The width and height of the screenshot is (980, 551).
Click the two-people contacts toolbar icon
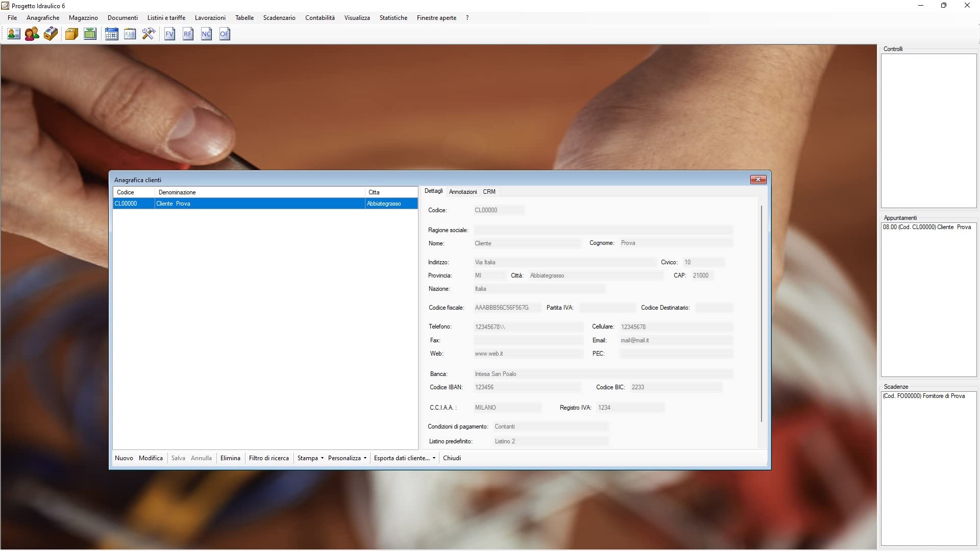[x=32, y=34]
